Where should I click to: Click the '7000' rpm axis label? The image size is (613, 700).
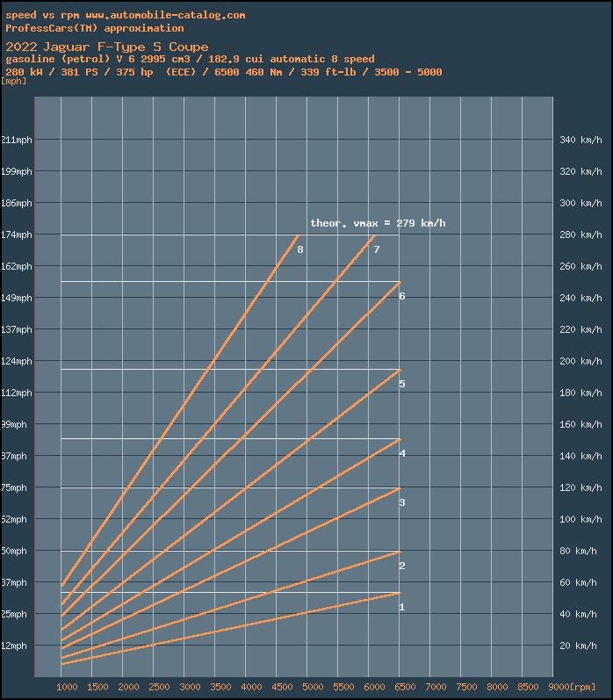[x=436, y=688]
